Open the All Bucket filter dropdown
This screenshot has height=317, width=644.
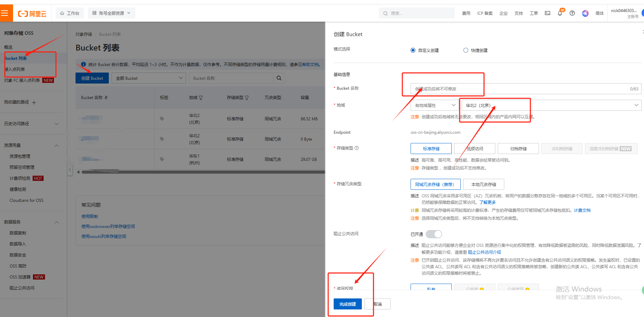pos(149,78)
